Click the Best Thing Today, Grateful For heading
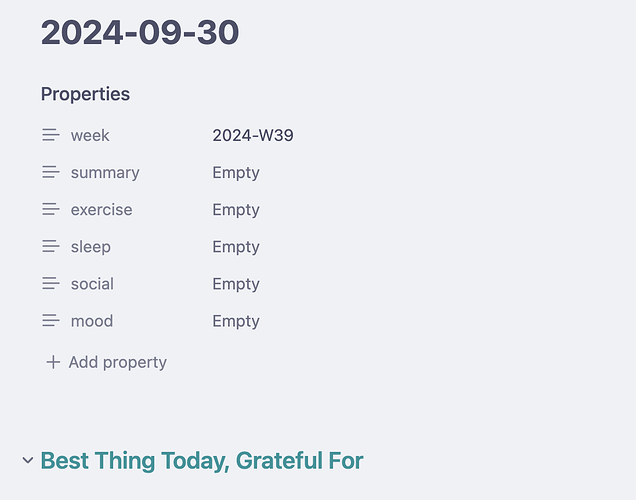Image resolution: width=636 pixels, height=500 pixels. point(202,461)
